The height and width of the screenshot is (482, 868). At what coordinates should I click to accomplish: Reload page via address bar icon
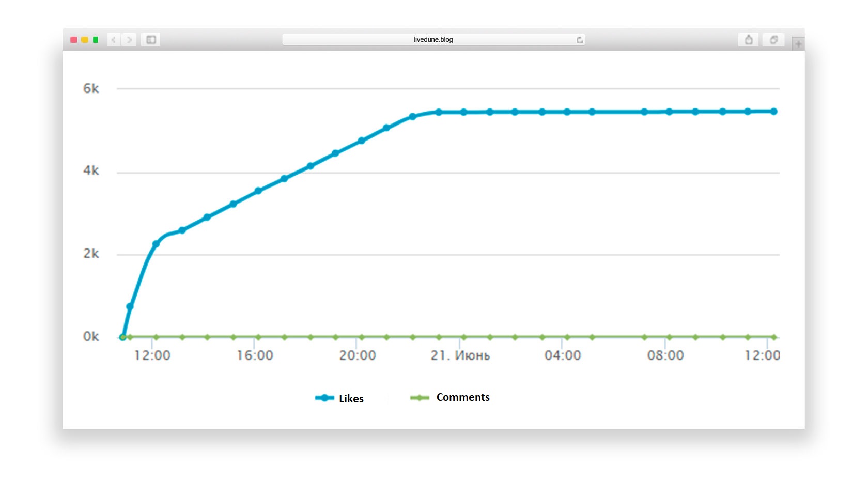tap(579, 40)
